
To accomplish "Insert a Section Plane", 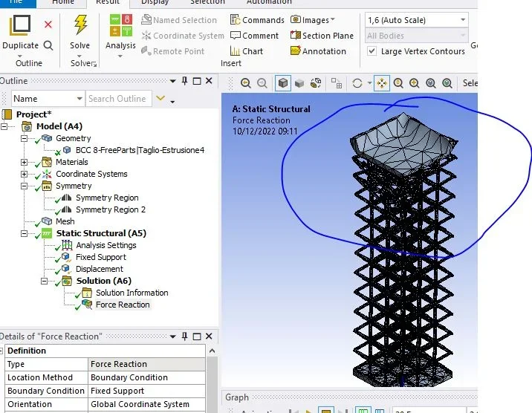I will click(x=322, y=36).
